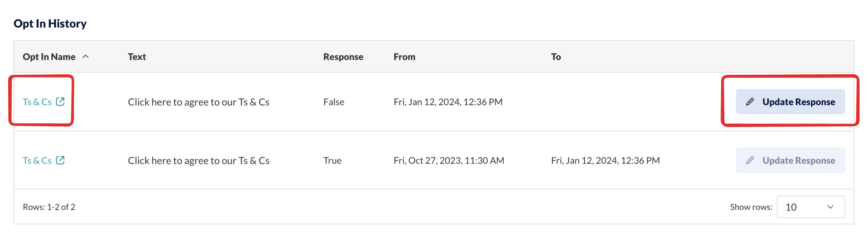Screen dimensions: 868x247
Task: Select the Oct 27, 2023 From date cell
Action: (449, 160)
